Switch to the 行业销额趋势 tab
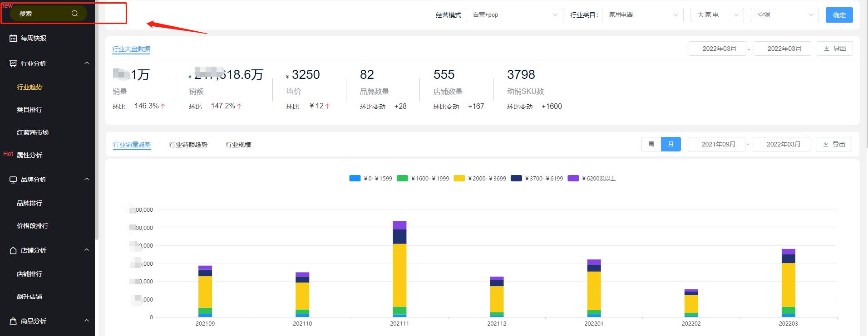The image size is (868, 336). click(188, 145)
